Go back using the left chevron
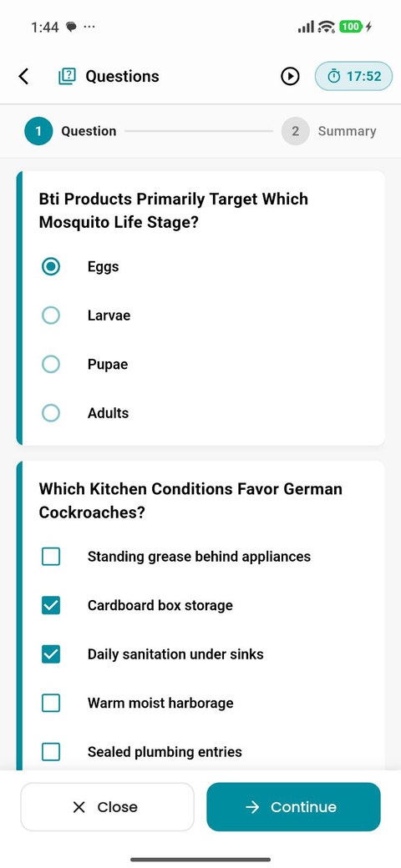This screenshot has height=868, width=401. pyautogui.click(x=23, y=77)
